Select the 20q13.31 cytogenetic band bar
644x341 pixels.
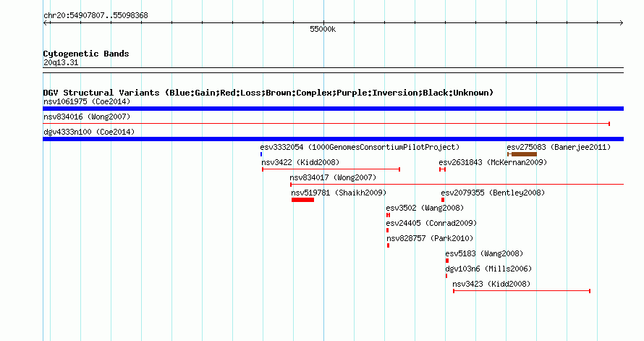pos(333,70)
